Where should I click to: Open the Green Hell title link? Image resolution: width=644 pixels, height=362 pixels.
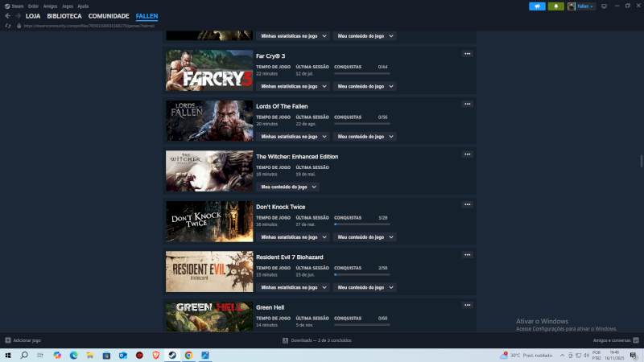tap(270, 307)
